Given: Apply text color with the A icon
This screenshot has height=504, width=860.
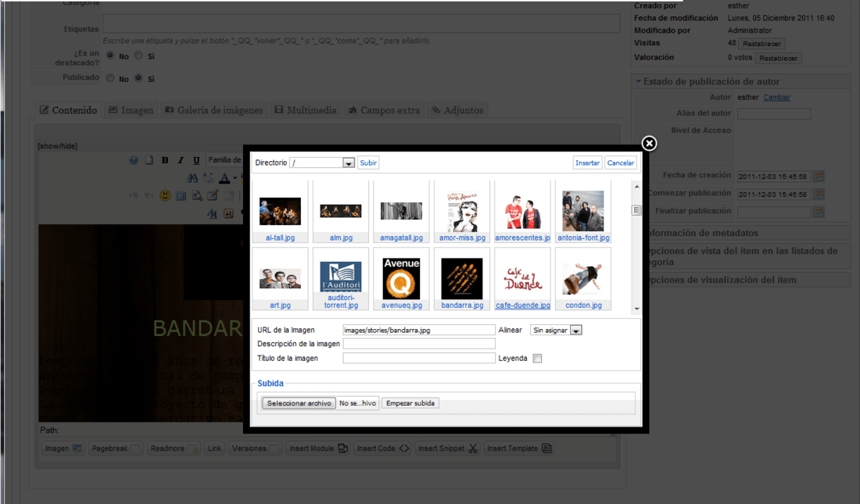Looking at the screenshot, I should (224, 178).
